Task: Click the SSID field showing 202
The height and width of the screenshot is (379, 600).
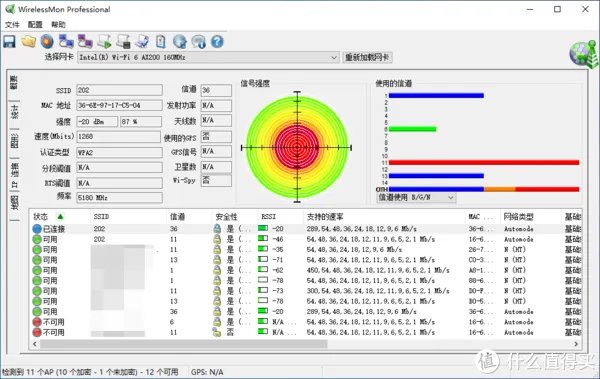Action: coord(119,90)
